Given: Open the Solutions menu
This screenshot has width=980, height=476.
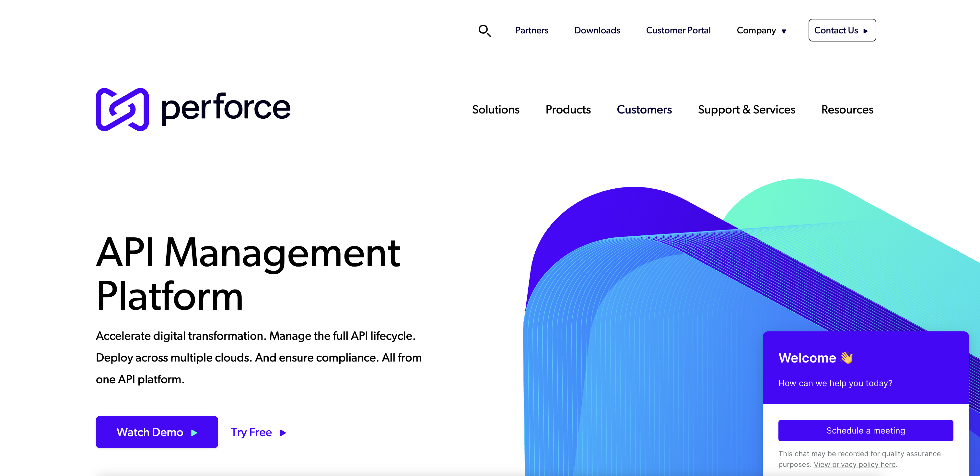Looking at the screenshot, I should pos(495,110).
